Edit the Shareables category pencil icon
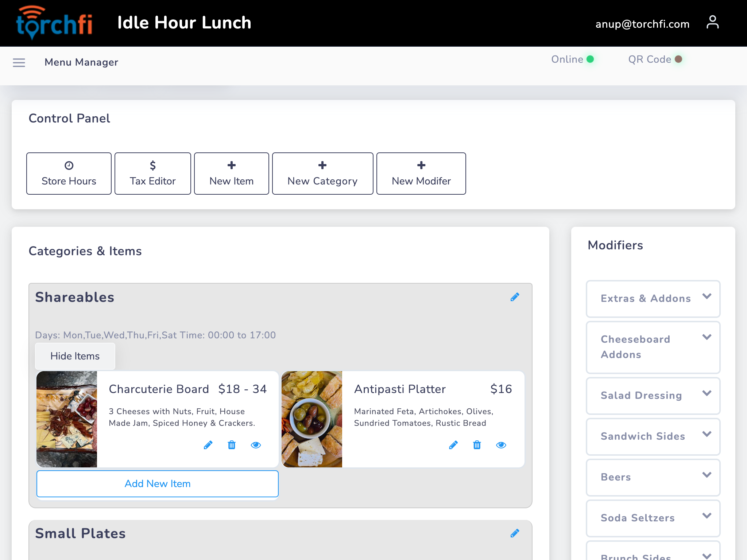The height and width of the screenshot is (560, 747). 515,297
